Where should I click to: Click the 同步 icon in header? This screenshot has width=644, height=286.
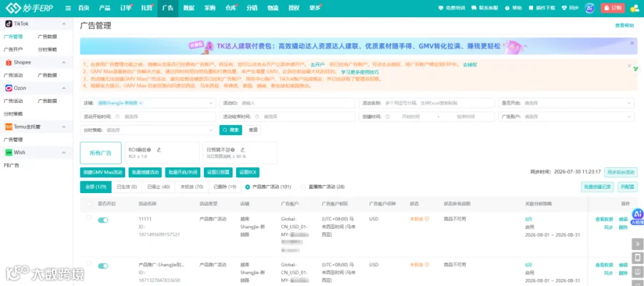(x=565, y=8)
